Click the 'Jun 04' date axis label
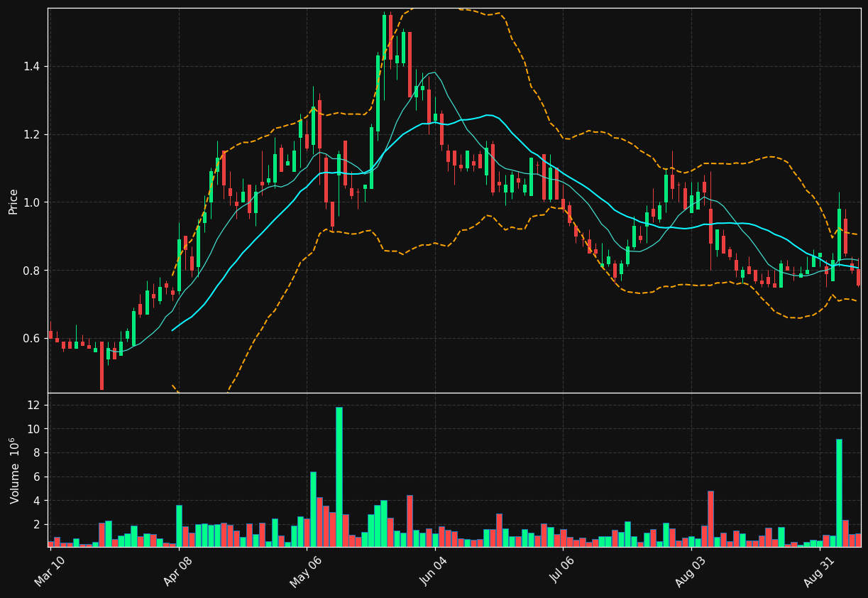The height and width of the screenshot is (598, 868). [x=434, y=572]
